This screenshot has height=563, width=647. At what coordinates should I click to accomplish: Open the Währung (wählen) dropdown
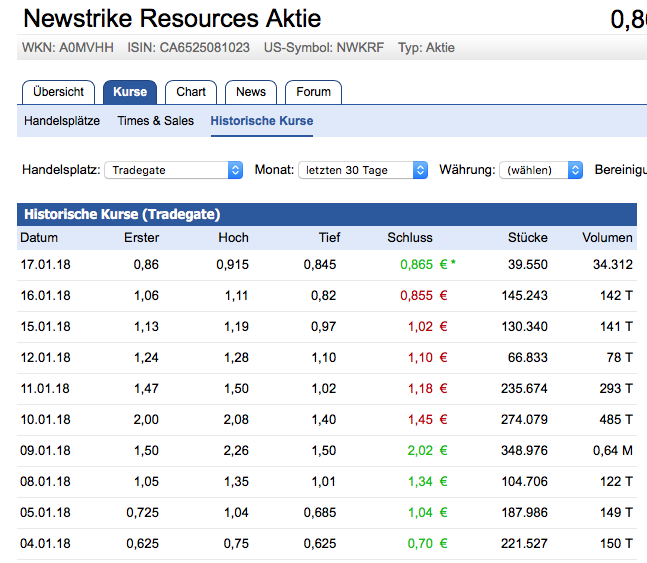click(541, 170)
